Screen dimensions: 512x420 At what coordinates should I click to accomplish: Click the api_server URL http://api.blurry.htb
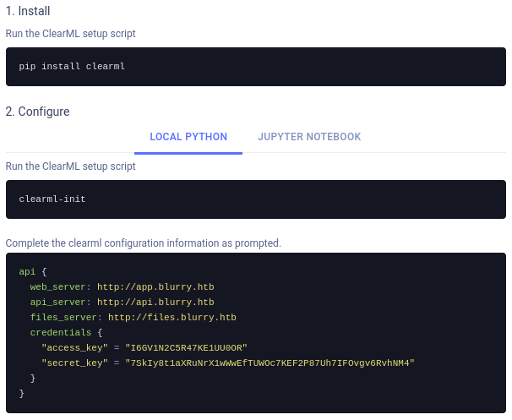155,302
